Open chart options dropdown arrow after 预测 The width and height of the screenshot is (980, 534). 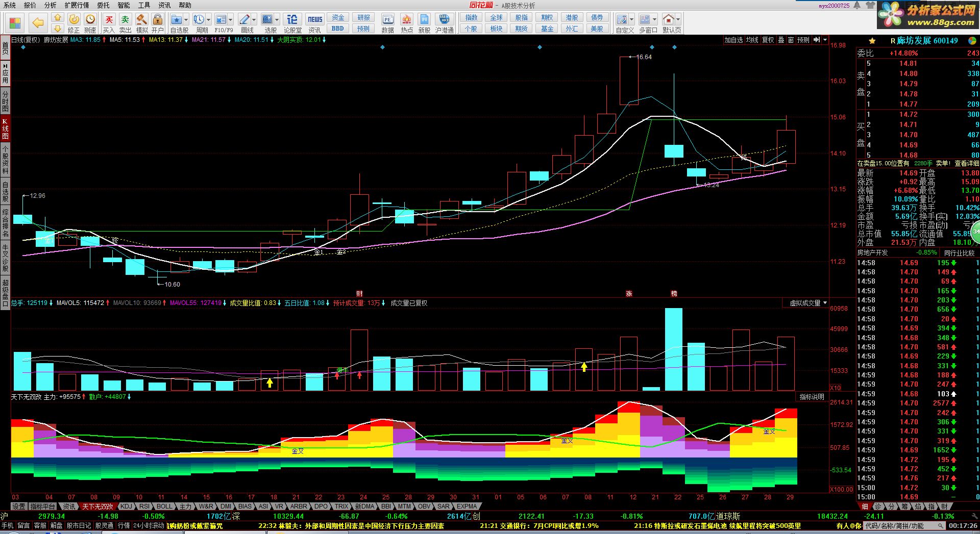click(x=825, y=40)
